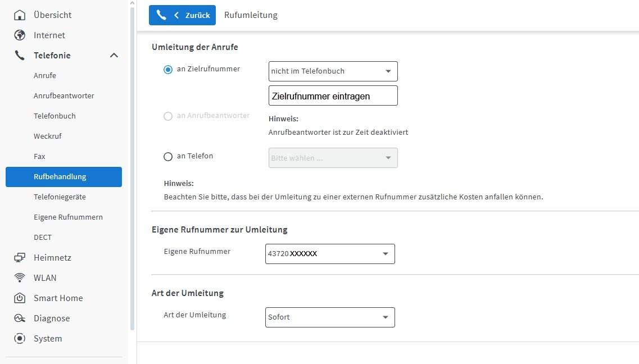Viewport: 639px width, 364px height.
Task: Click the Zielrufnummer eintragen input field
Action: (x=333, y=96)
